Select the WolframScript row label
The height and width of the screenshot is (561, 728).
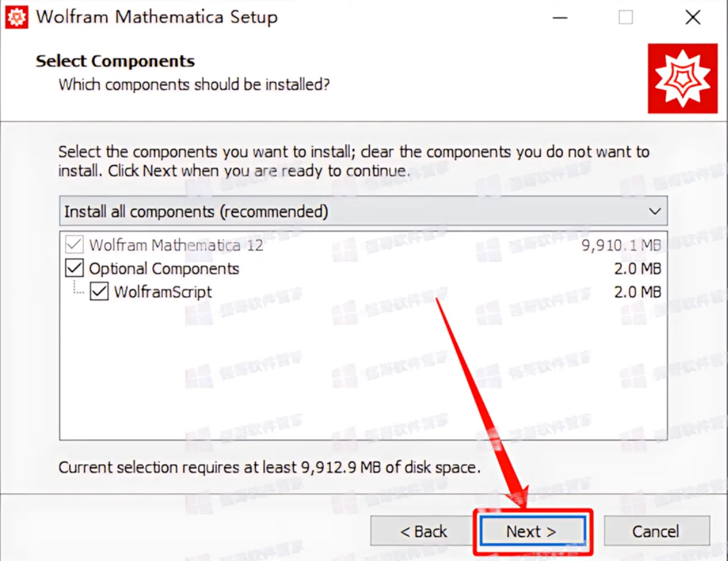pos(162,292)
